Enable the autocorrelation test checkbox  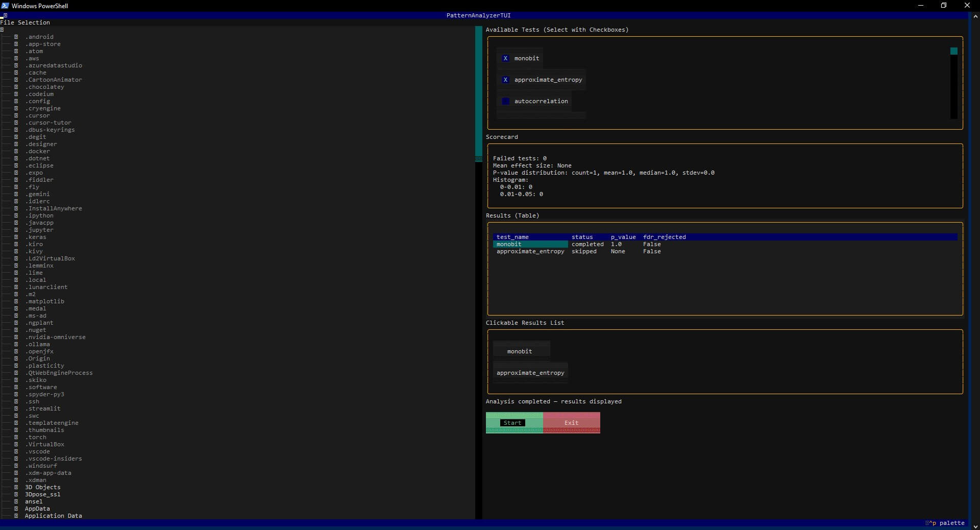pos(505,101)
